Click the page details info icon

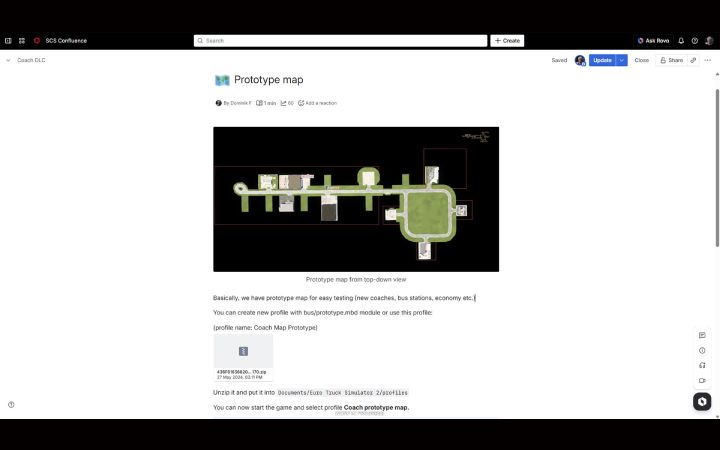(702, 350)
